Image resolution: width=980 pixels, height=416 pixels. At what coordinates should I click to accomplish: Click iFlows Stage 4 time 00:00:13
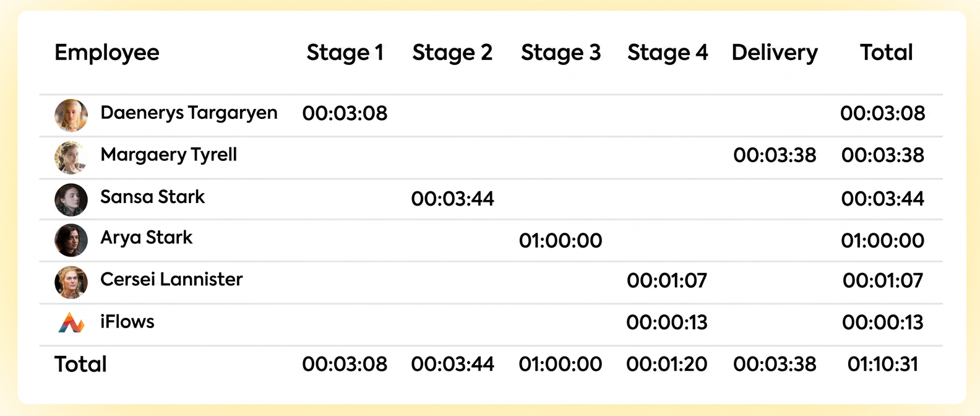667,323
